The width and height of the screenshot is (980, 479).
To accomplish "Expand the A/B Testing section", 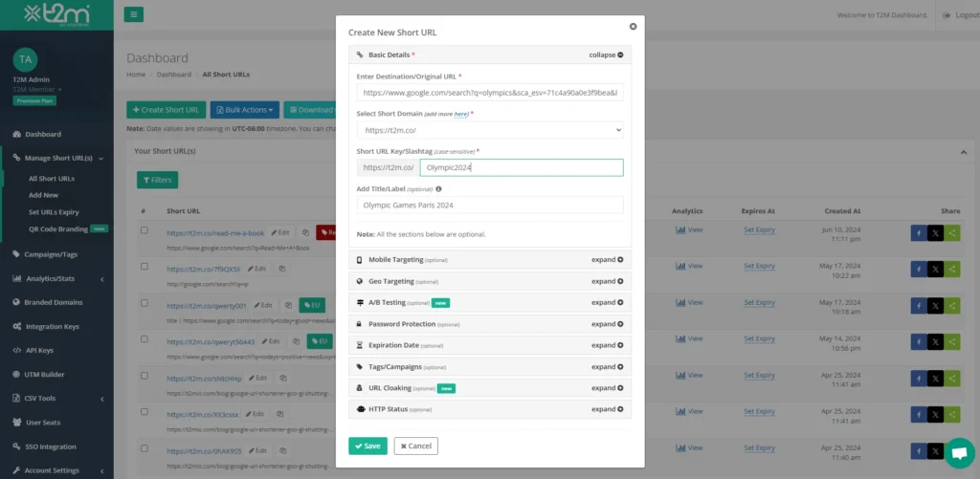I will 607,302.
